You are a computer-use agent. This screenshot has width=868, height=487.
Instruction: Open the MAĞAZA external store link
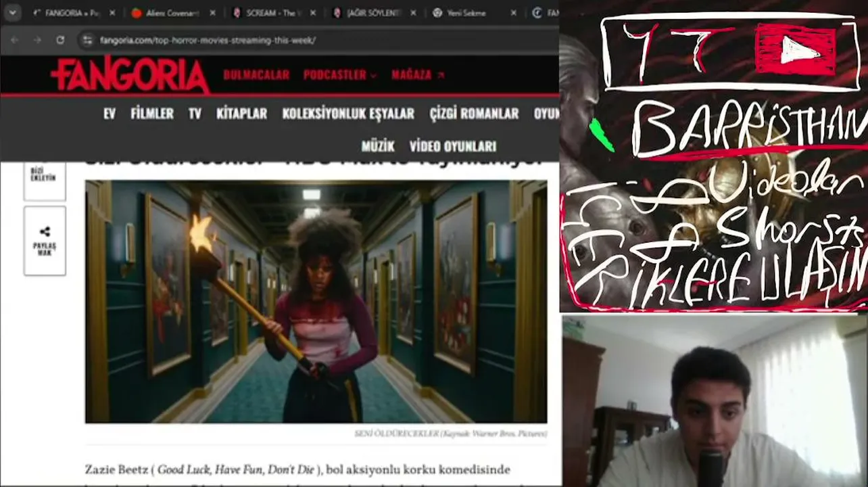(x=418, y=75)
